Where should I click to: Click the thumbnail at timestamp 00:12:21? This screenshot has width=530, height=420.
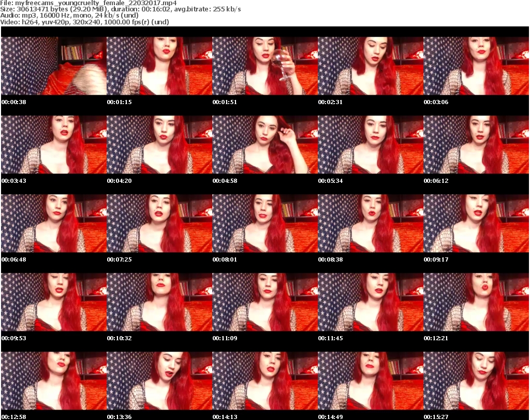(x=476, y=302)
